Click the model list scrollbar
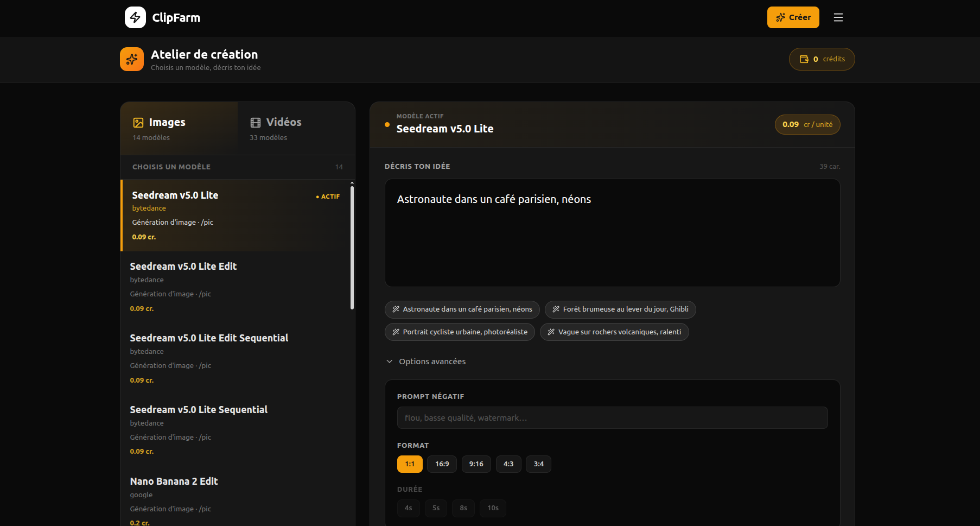Screen dimensions: 980x526 click(352, 248)
